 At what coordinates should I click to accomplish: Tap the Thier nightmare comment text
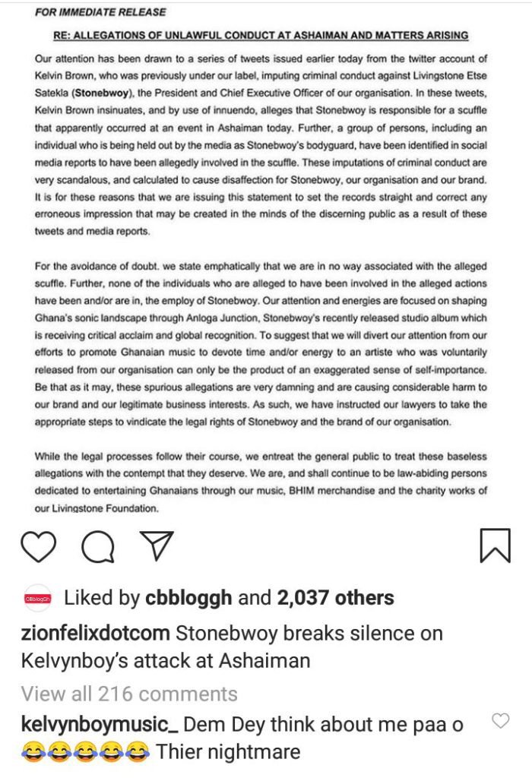(228, 752)
